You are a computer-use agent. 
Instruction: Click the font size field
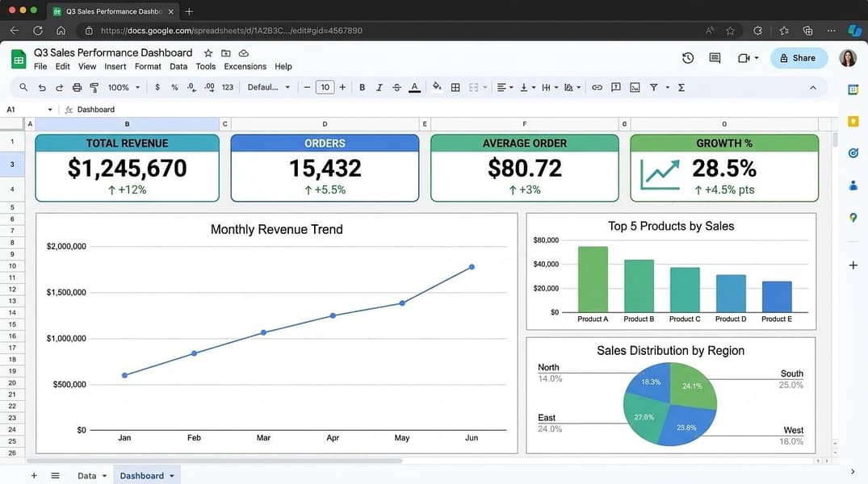coord(325,87)
